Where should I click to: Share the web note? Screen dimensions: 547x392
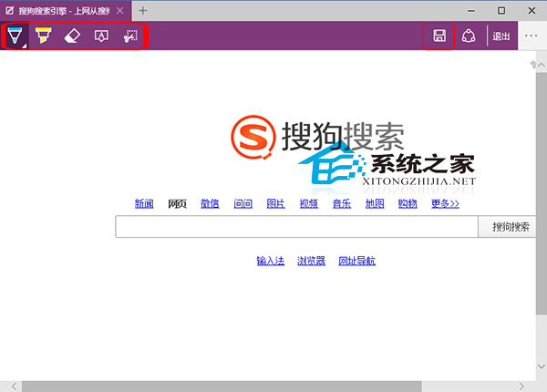[469, 36]
